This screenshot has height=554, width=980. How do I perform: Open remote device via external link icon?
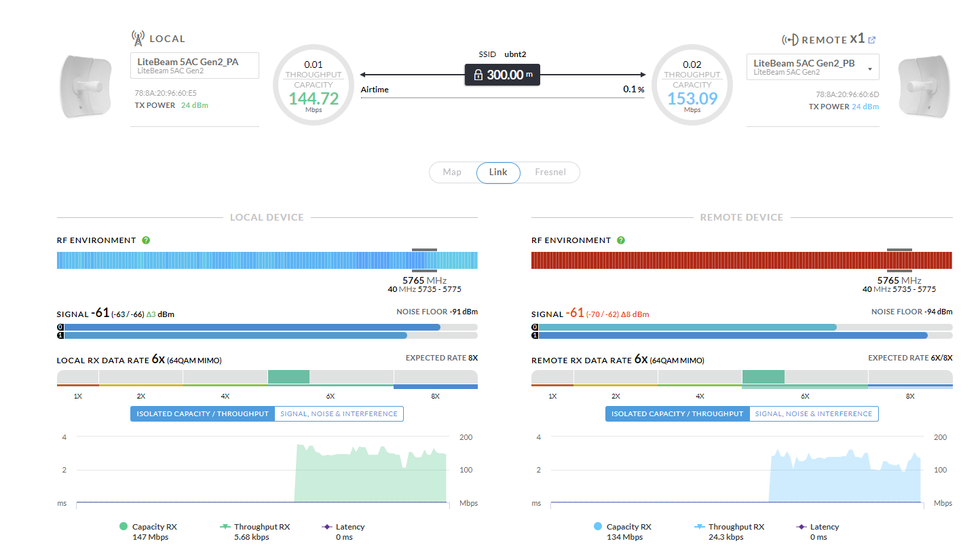tap(872, 40)
